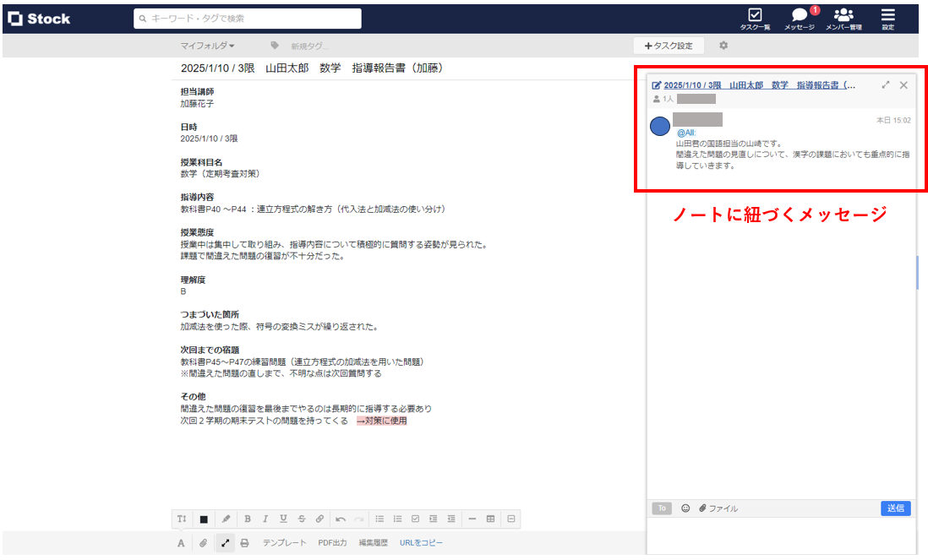
Task: Toggle the checklist formatting button
Action: pyautogui.click(x=415, y=519)
